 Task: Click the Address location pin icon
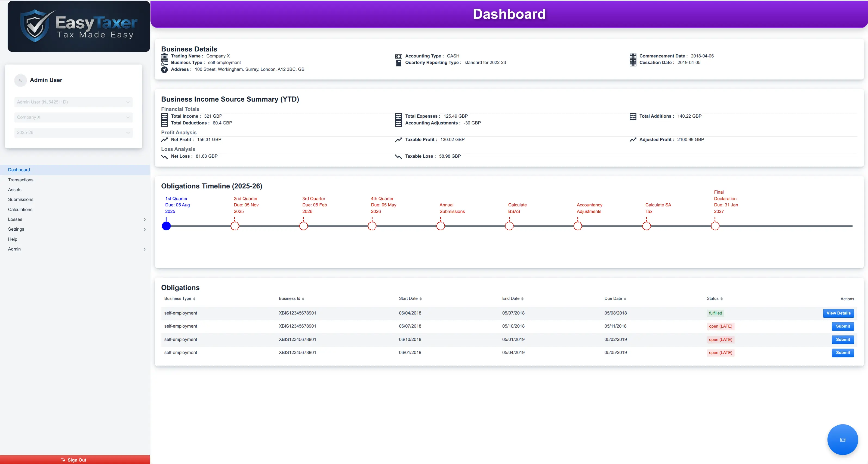pos(164,69)
